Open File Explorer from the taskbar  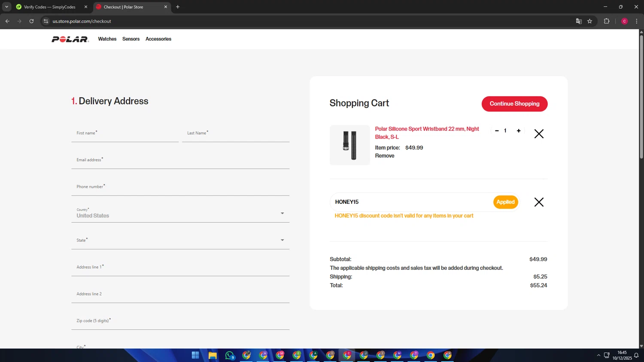pyautogui.click(x=213, y=355)
